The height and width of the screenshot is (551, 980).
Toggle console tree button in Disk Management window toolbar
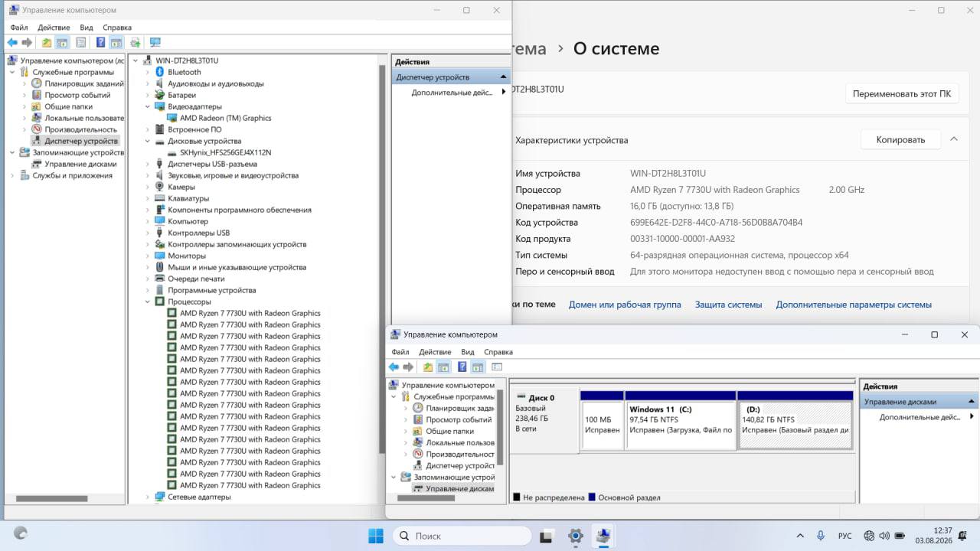click(x=443, y=367)
